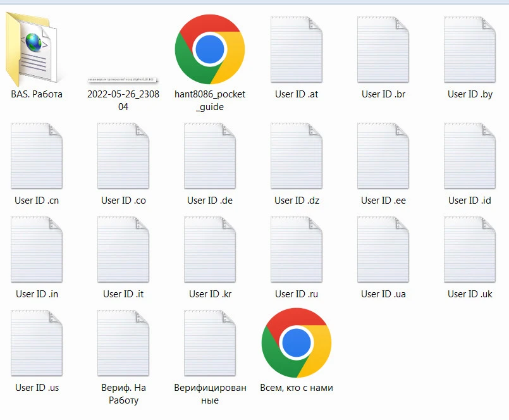The image size is (509, 420).
Task: Select the User ID .id file icon
Action: coord(470,156)
